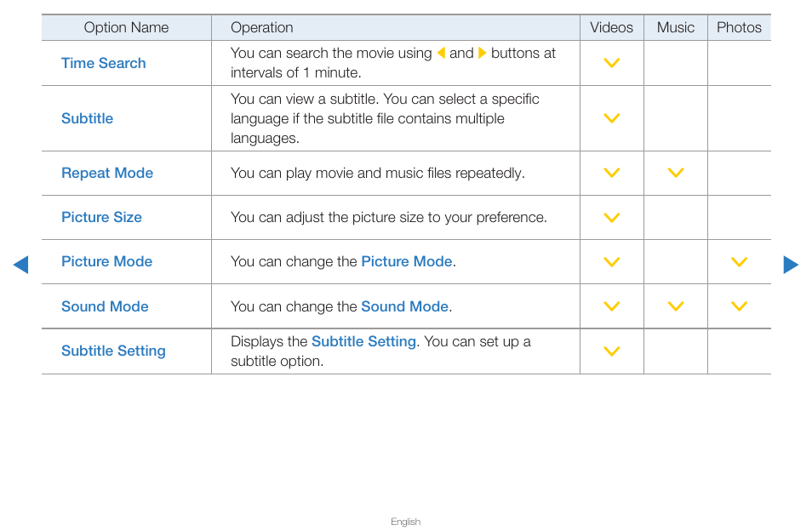Click the Subtitle Setting link in the description
812x531 pixels.
[363, 341]
